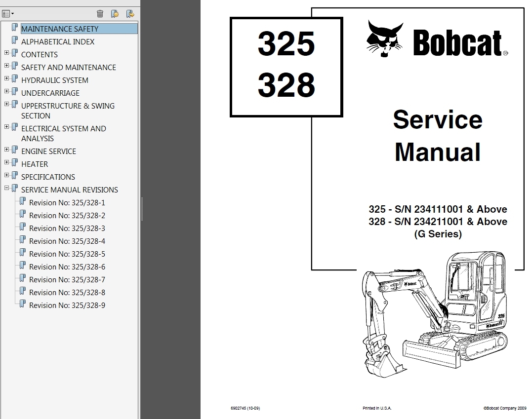Click the expand current bookmark icon
The height and width of the screenshot is (419, 532).
(x=130, y=13)
